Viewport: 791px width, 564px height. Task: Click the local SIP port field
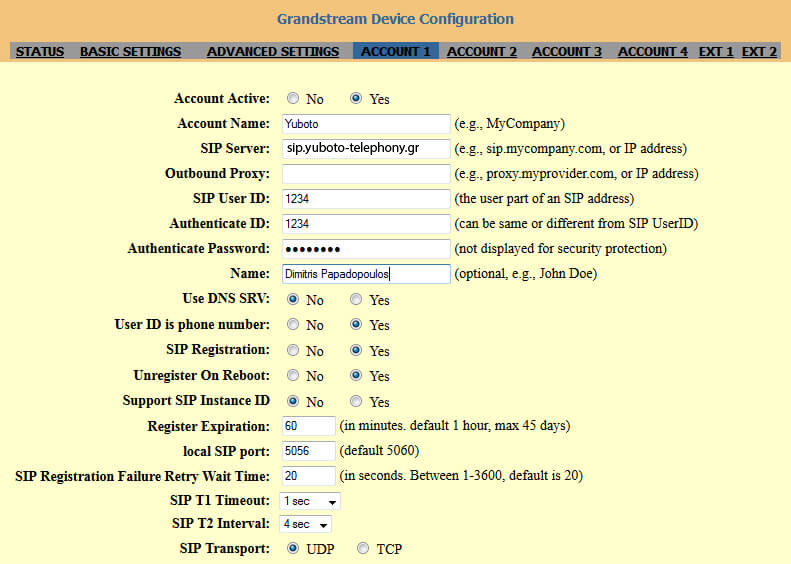click(x=307, y=451)
